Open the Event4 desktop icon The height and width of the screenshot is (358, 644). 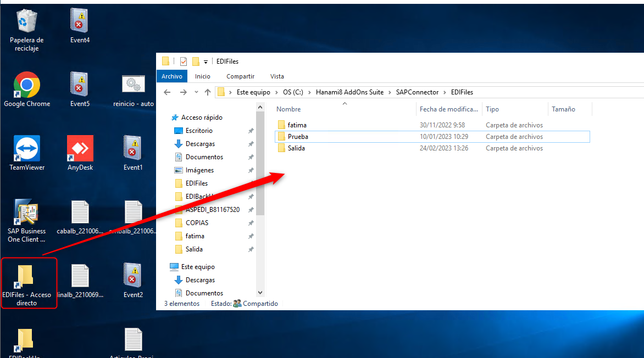pos(80,26)
